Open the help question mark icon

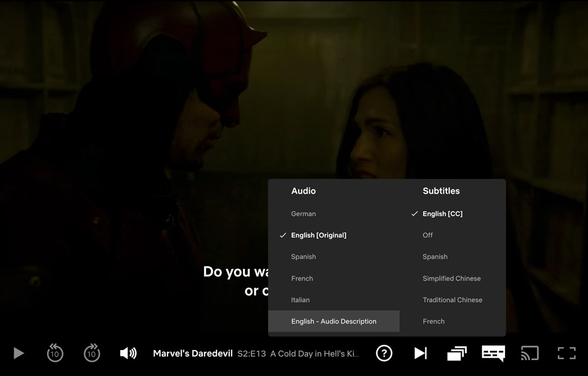[384, 353]
